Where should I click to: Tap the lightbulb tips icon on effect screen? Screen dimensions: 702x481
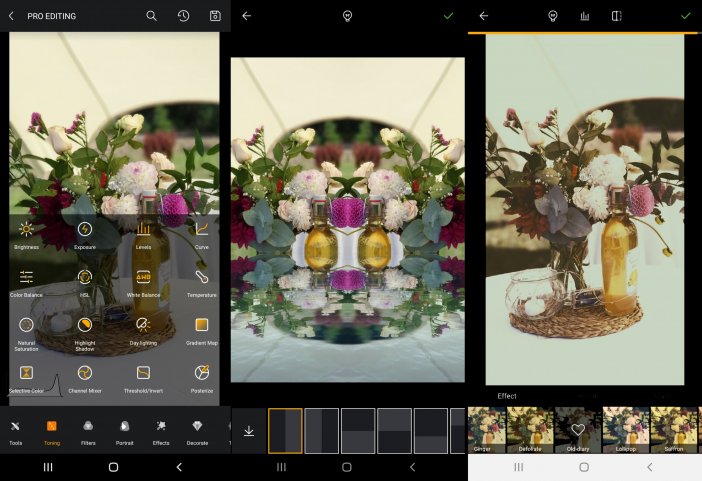pos(553,16)
